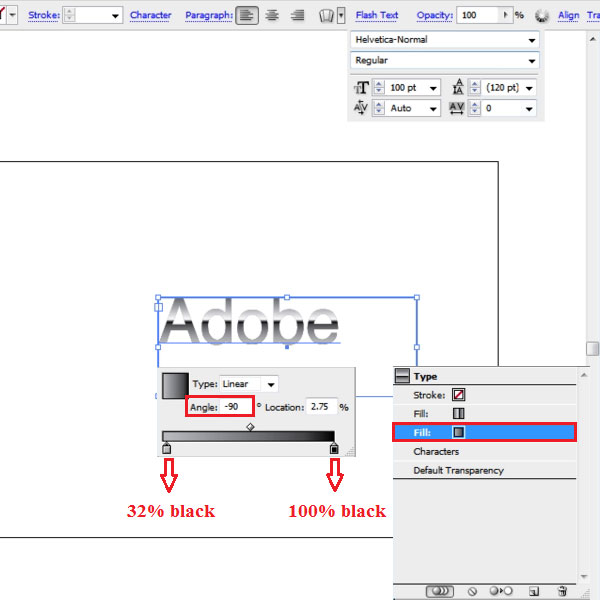Select the Characters row

(484, 452)
